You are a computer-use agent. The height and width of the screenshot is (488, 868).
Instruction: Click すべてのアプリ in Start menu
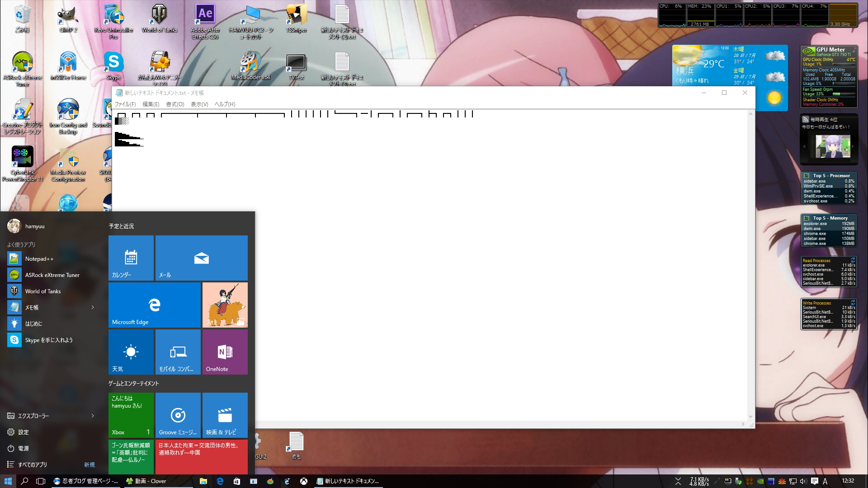click(33, 465)
